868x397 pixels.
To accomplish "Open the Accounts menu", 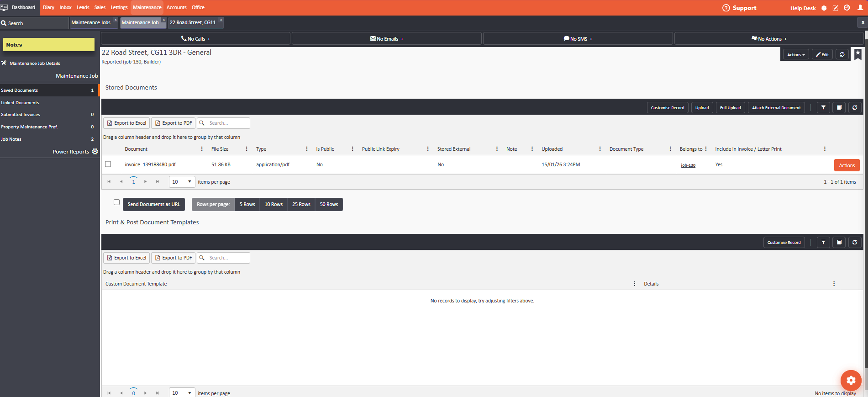I will point(176,7).
